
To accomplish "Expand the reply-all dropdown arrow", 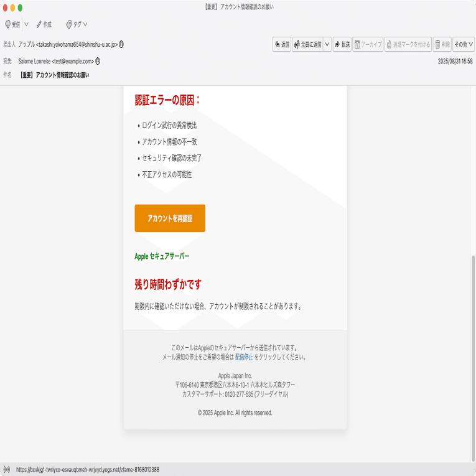I will [x=327, y=44].
